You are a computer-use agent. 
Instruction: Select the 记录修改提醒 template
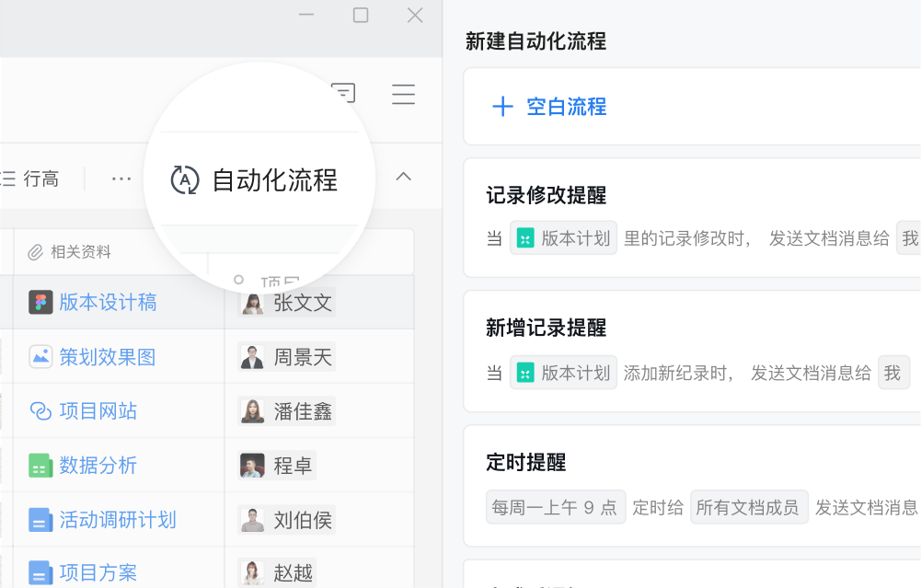tap(546, 195)
